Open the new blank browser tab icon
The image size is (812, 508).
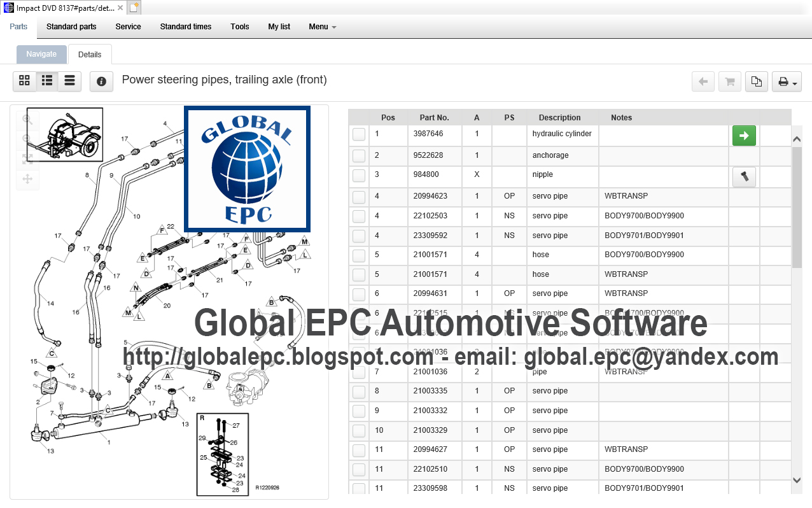(x=133, y=8)
